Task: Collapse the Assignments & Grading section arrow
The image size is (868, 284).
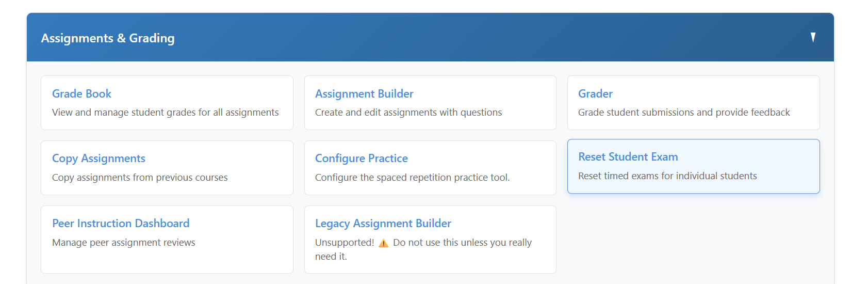Action: [x=813, y=37]
